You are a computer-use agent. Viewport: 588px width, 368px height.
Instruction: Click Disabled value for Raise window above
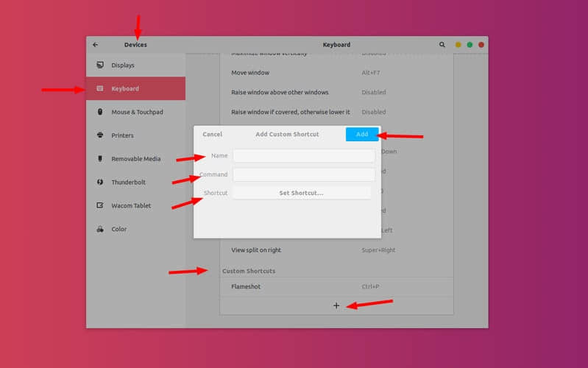pos(374,92)
